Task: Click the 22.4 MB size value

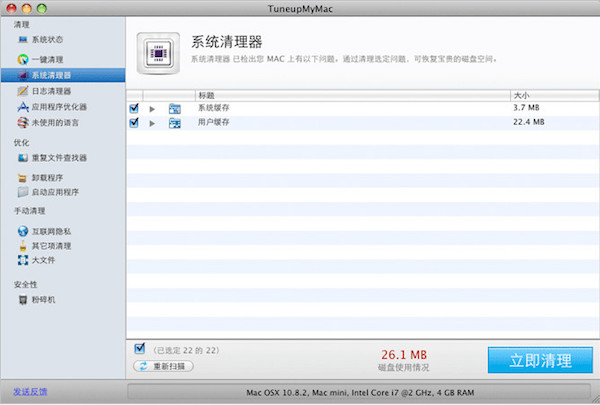Action: click(529, 122)
